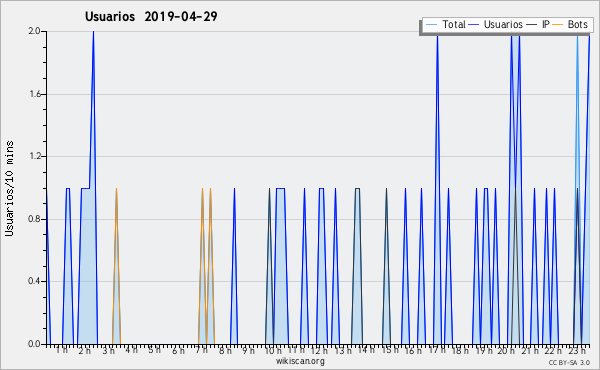Screen dimensions: 600x370
Task: Click the vertical axis title "Usuarios/10 mins"
Action: pyautogui.click(x=9, y=189)
